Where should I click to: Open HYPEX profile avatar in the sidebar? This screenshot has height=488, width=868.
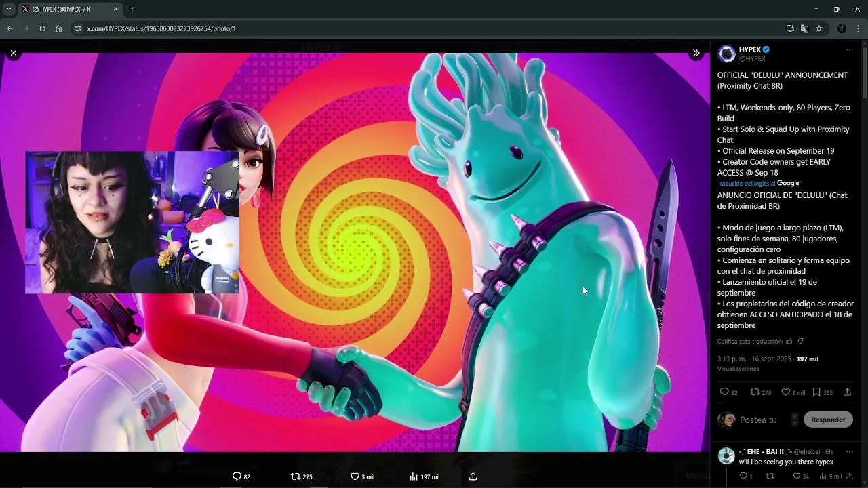point(726,54)
